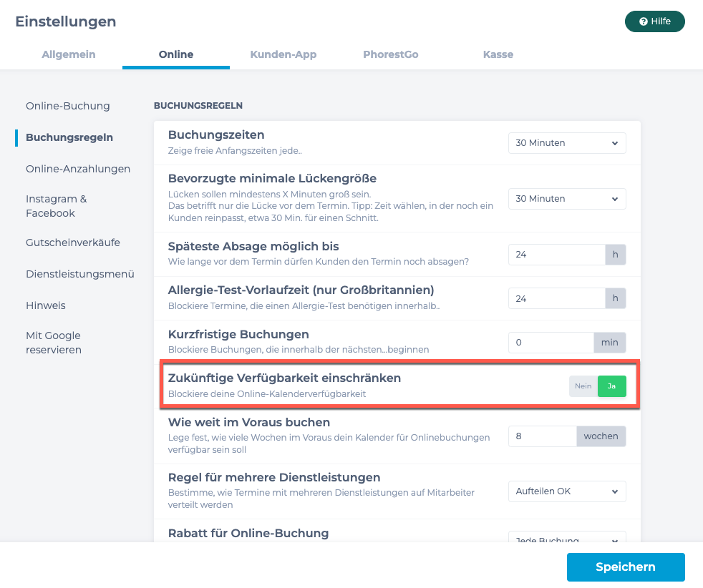703x588 pixels.
Task: Open the PhorestGo tab
Action: [391, 54]
